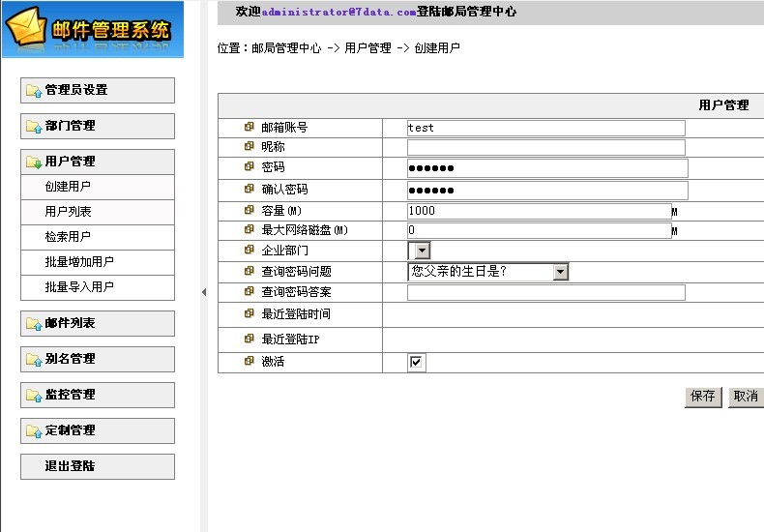Click the bullet icon next to 查询密码问题
Viewport: 764px width, 532px height.
click(x=249, y=271)
